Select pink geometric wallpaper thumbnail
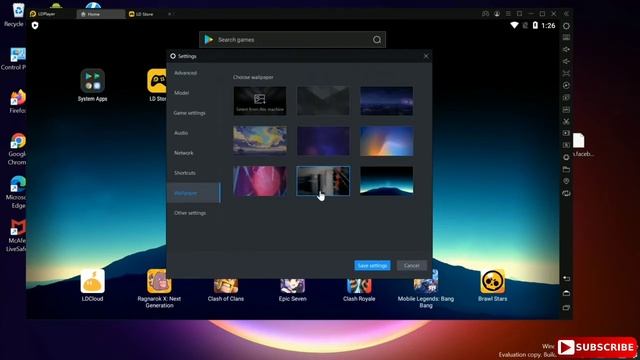Screen dimensions: 640x360 click(260, 181)
